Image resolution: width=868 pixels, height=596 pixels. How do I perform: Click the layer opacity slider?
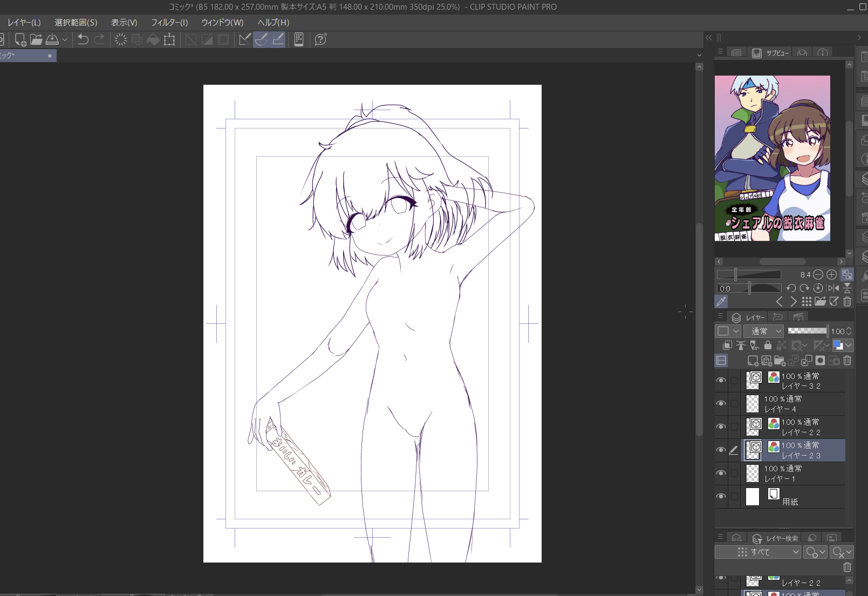(807, 331)
